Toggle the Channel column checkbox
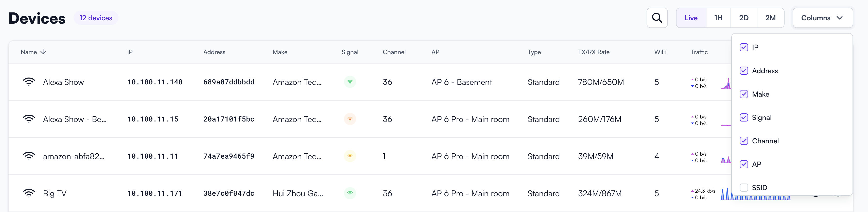Screen dimensions: 868x212 coord(744,141)
